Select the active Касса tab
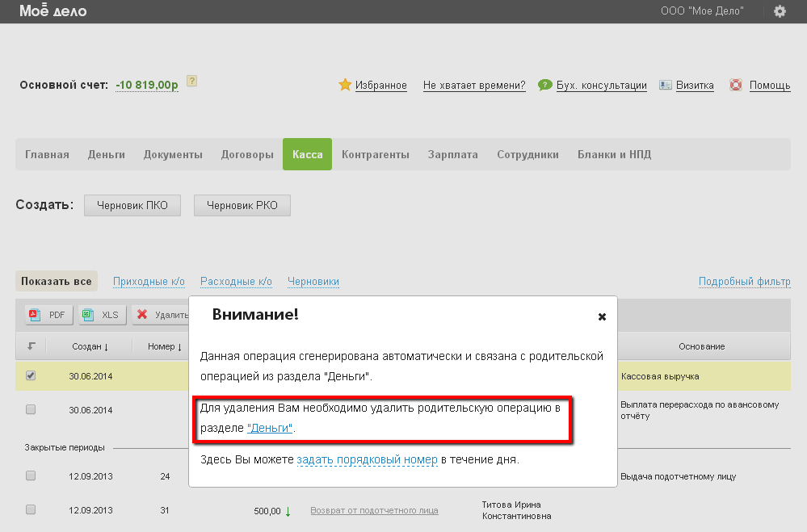This screenshot has width=807, height=532. tap(307, 154)
